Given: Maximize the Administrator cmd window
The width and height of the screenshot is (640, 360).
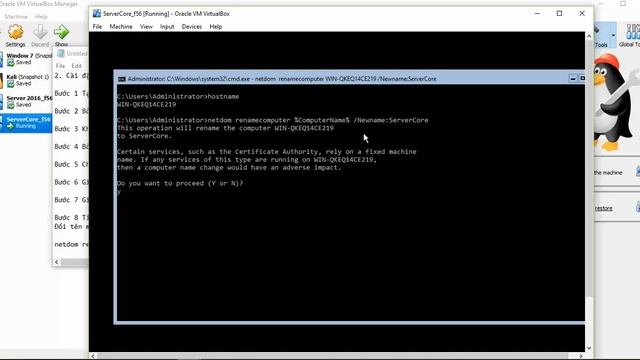Looking at the screenshot, I should click(x=582, y=78).
